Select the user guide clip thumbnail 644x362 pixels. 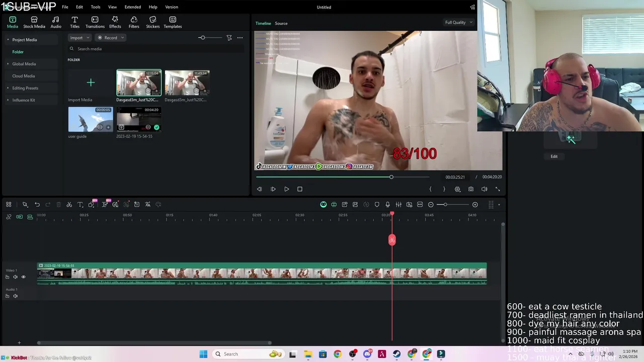coord(91,119)
